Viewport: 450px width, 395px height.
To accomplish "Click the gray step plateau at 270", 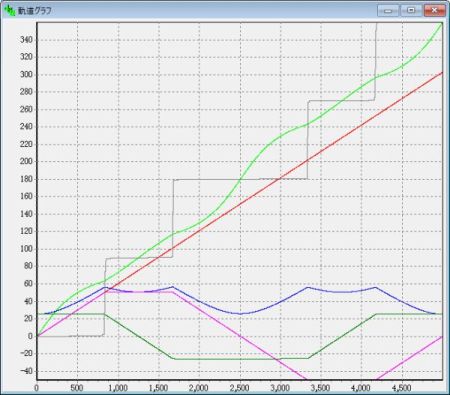I will coord(341,100).
